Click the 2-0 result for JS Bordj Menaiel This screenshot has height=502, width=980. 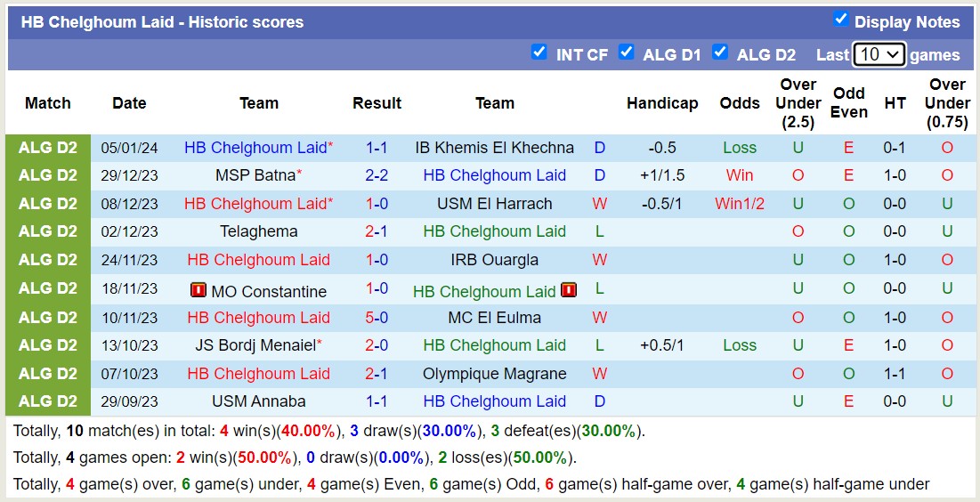tap(377, 345)
